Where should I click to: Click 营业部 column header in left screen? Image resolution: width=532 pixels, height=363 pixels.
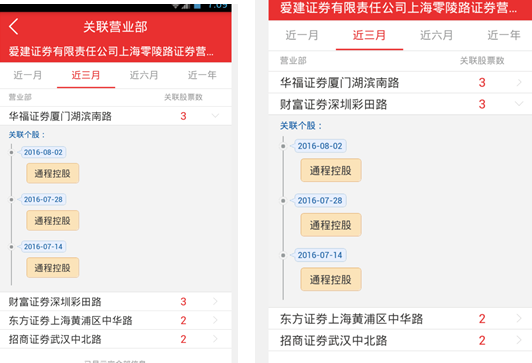coord(20,97)
